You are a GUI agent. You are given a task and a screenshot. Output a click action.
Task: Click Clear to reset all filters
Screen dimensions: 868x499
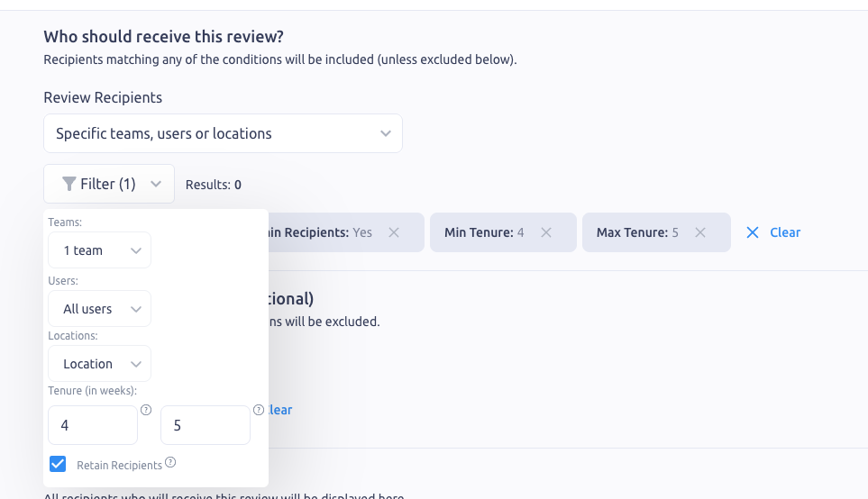pyautogui.click(x=784, y=232)
